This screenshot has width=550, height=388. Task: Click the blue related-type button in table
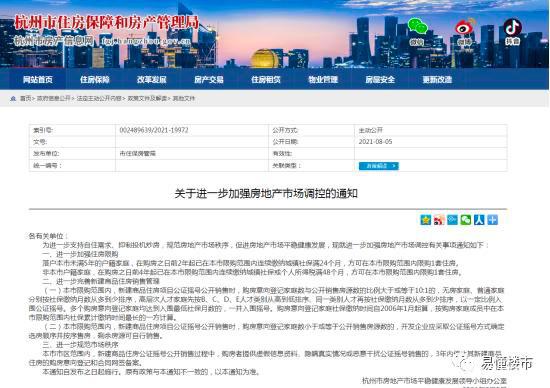378,166
